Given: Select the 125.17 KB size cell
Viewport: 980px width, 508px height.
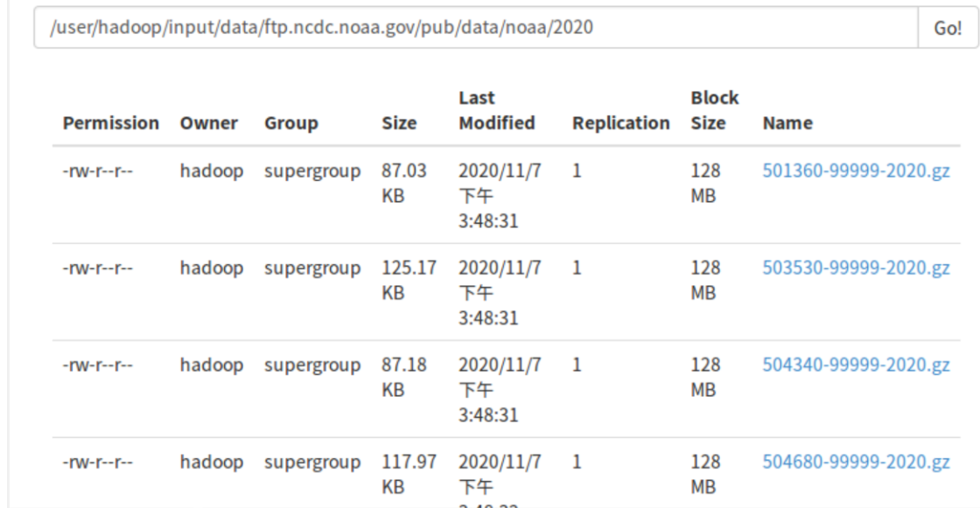Looking at the screenshot, I should [409, 281].
